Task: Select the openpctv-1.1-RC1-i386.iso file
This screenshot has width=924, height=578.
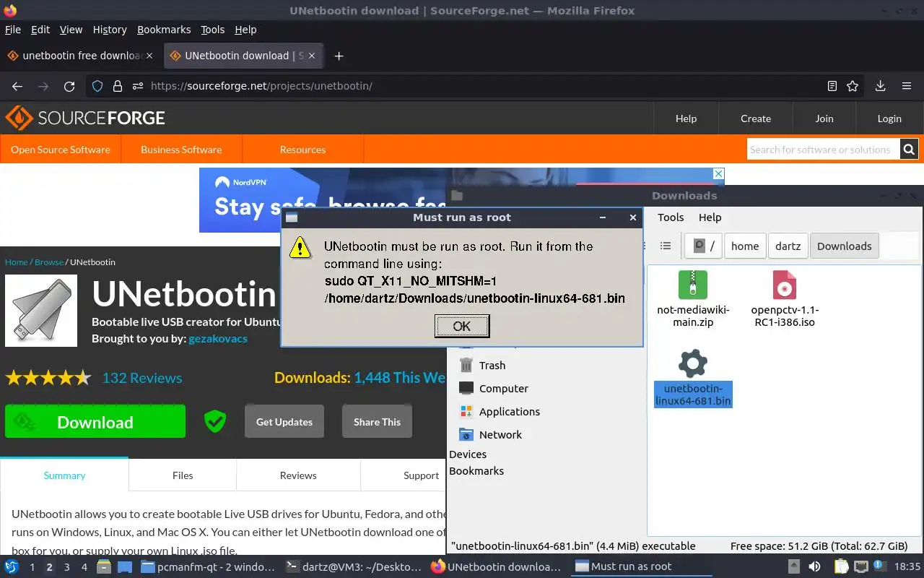Action: 785,298
